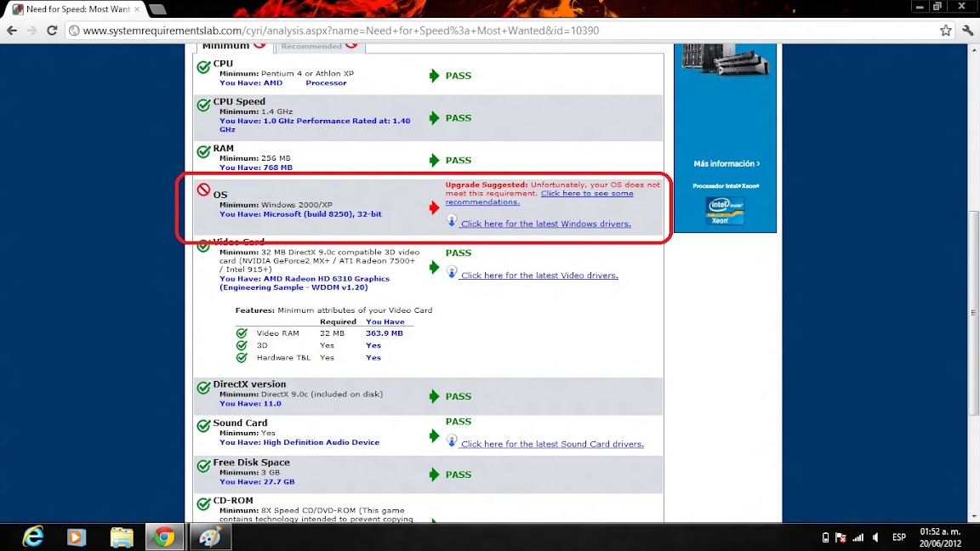This screenshot has height=551, width=980.
Task: Click the 'You Have: 27.7 GB' text
Action: tap(257, 481)
